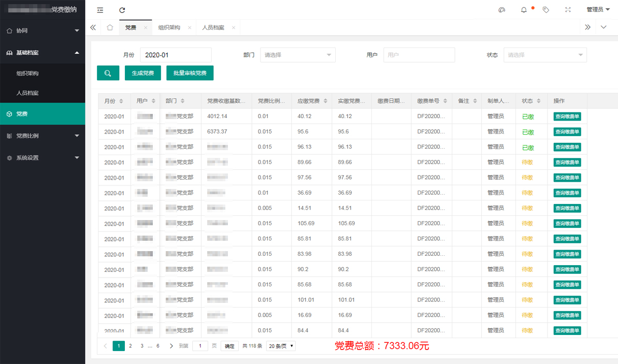618x364 pixels.
Task: Select current page 1 in pagination
Action: coord(119,346)
